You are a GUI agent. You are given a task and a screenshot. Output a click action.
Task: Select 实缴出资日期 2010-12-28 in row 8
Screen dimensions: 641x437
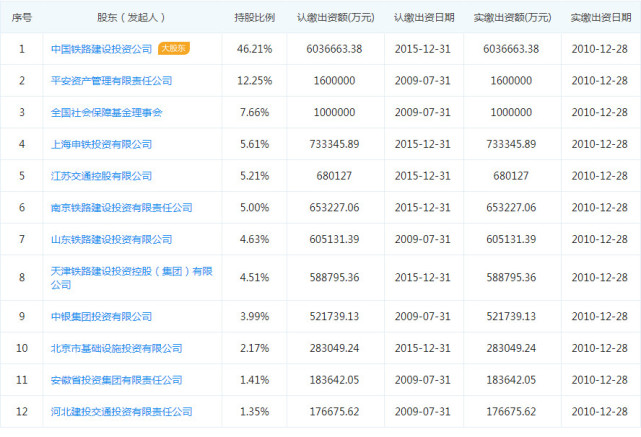click(x=600, y=278)
